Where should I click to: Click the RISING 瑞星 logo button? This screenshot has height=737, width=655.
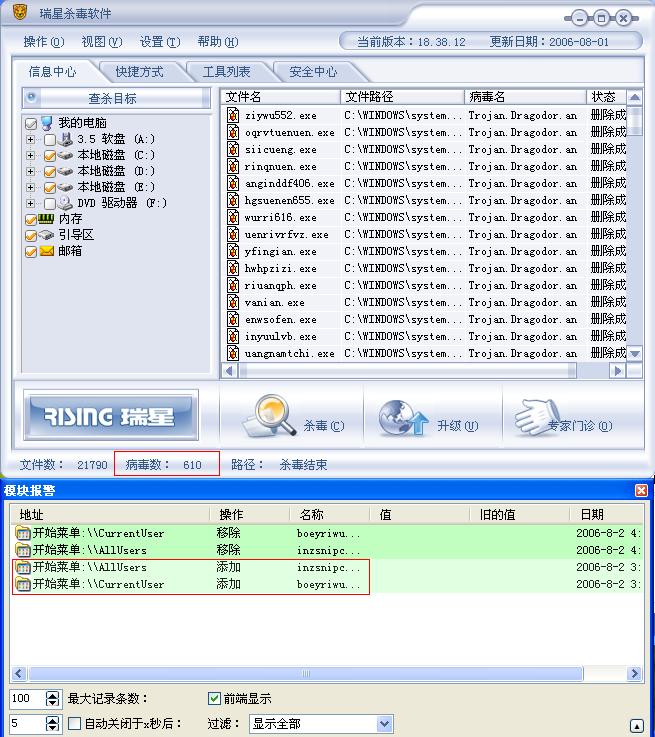click(111, 416)
